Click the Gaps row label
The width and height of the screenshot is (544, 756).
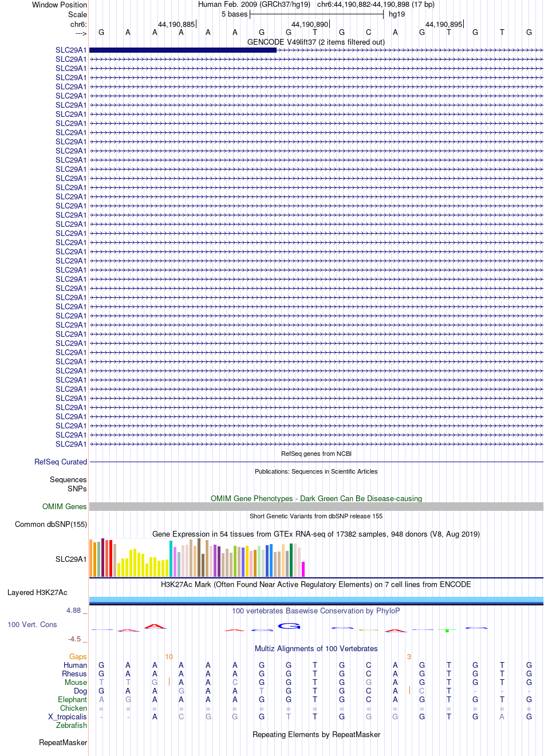pyautogui.click(x=78, y=657)
